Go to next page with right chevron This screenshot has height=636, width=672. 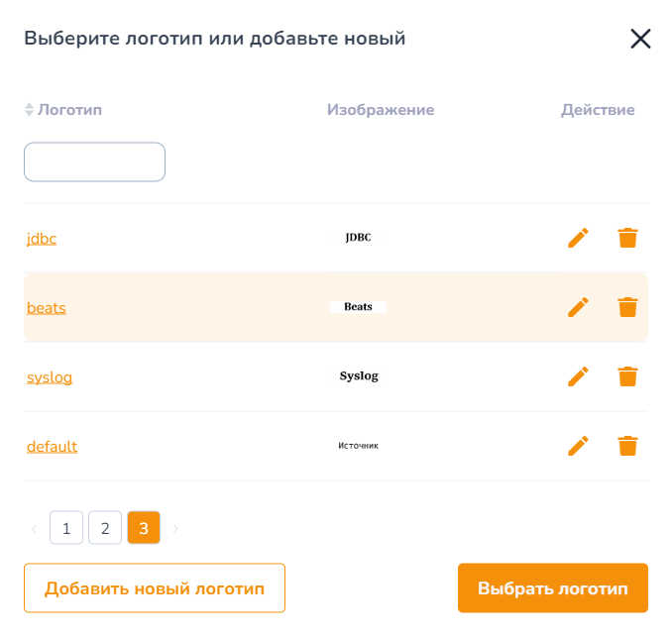(x=175, y=528)
